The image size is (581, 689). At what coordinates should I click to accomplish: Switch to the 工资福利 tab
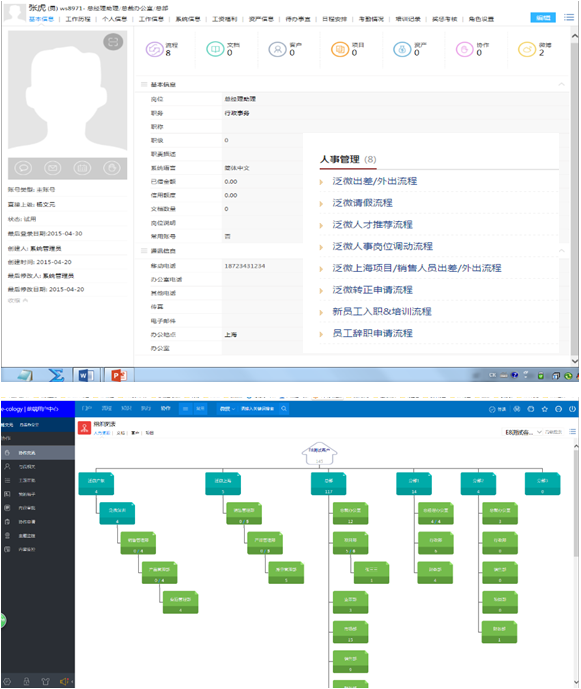pyautogui.click(x=225, y=19)
